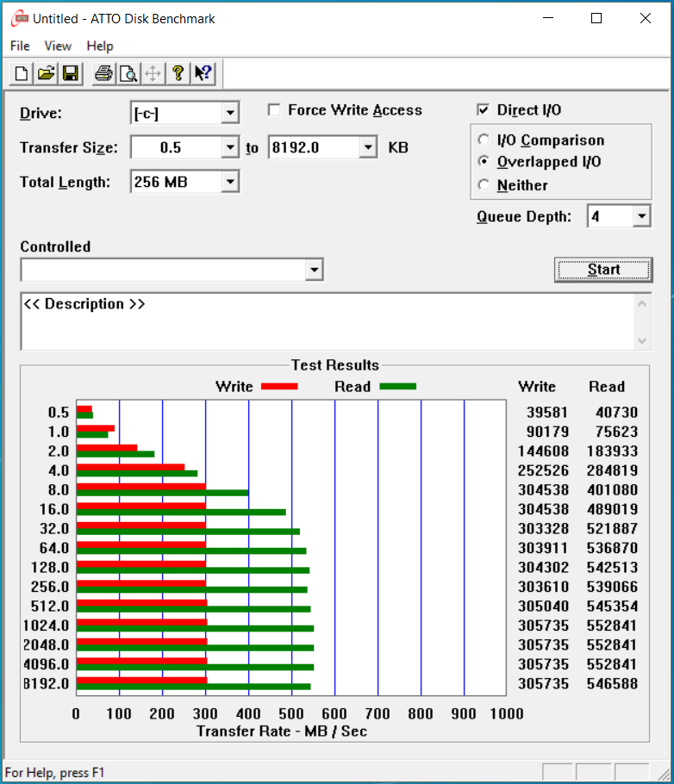This screenshot has width=674, height=784.
Task: Minimize the ATTO Disk Benchmark window
Action: (548, 18)
